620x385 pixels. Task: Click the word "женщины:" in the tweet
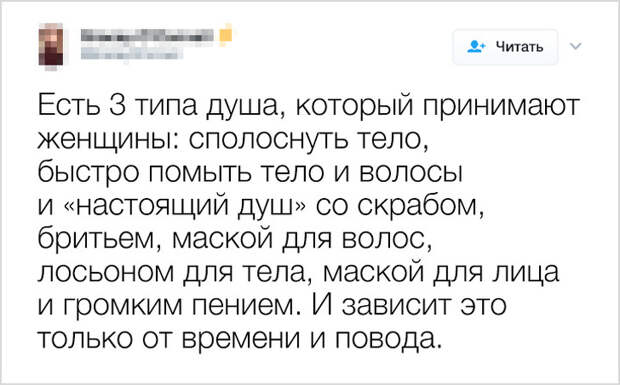(108, 140)
